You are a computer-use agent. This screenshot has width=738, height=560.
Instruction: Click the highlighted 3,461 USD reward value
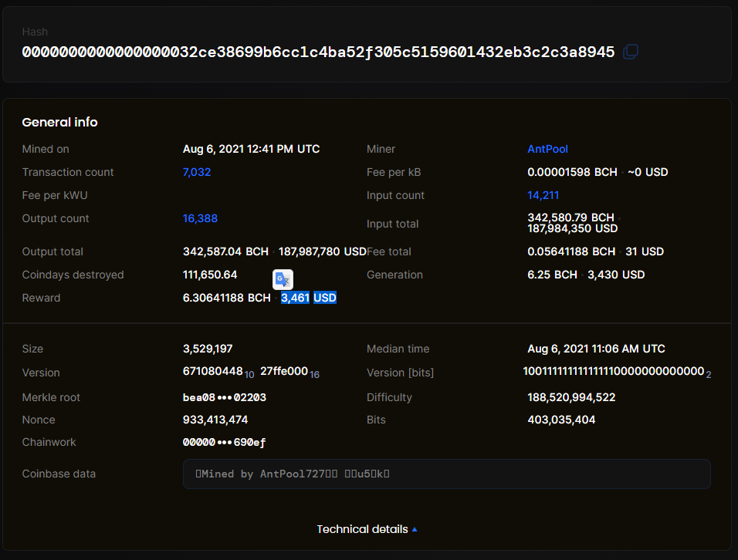[309, 298]
